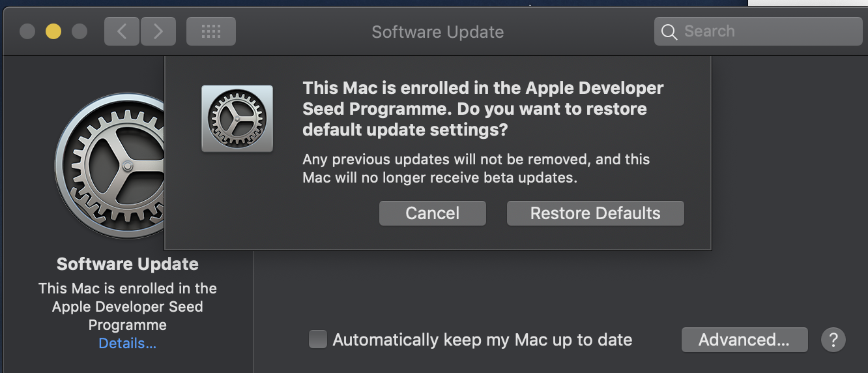Click the beta updates description text
The image size is (868, 373).
coord(476,168)
